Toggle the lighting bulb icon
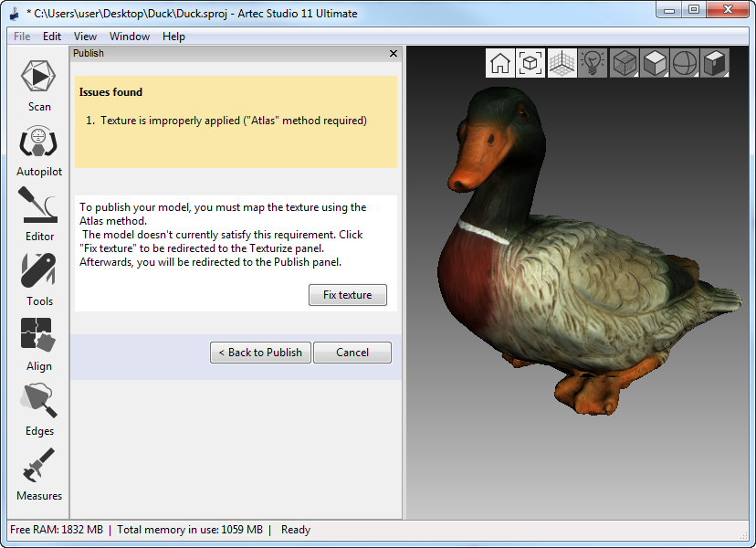Viewport: 756px width, 548px height. click(593, 63)
